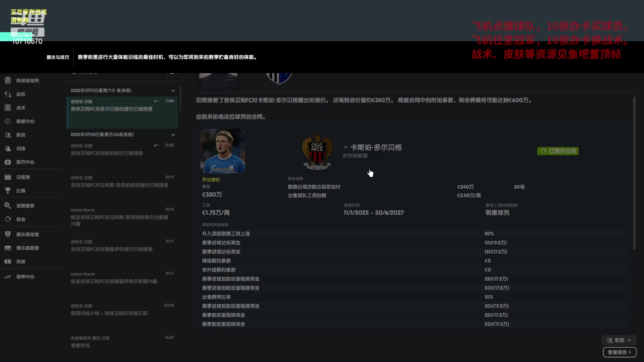
Task: Click the message content scrollbar
Action: [x=634, y=173]
